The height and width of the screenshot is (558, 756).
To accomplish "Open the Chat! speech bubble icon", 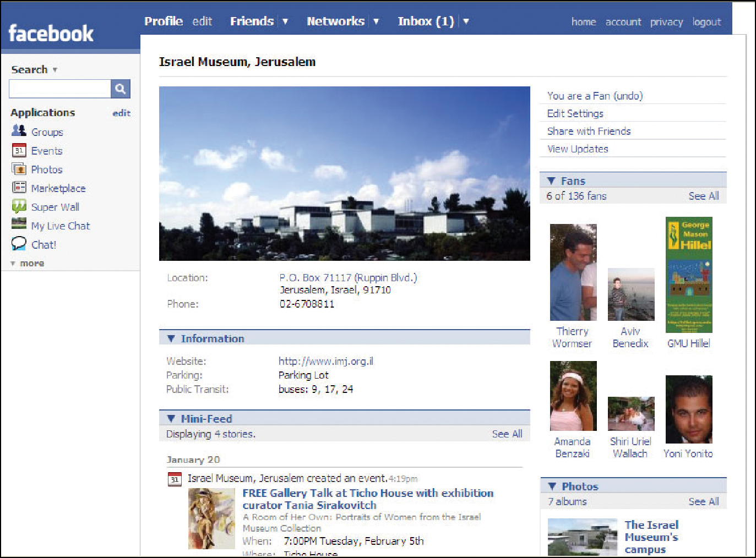I will (19, 243).
